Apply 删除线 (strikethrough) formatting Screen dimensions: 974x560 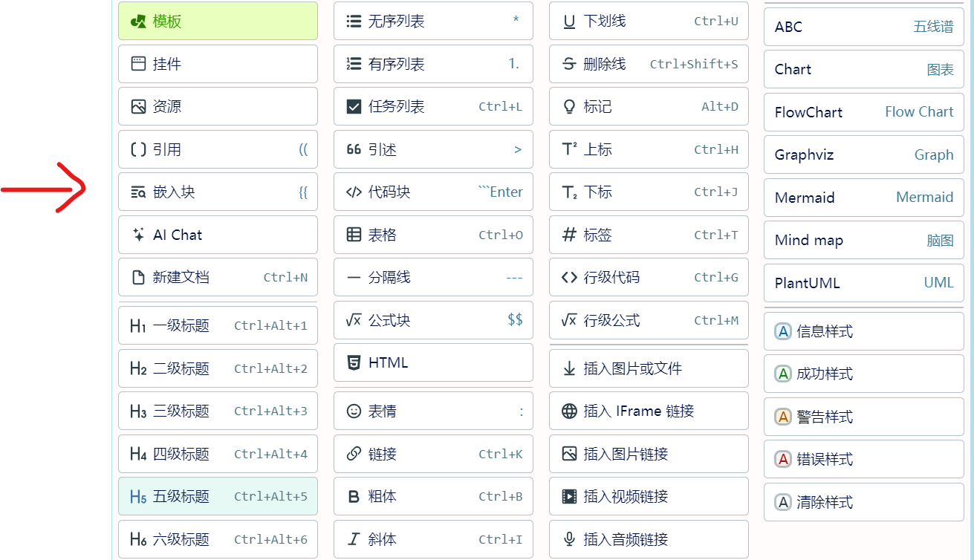tap(648, 64)
